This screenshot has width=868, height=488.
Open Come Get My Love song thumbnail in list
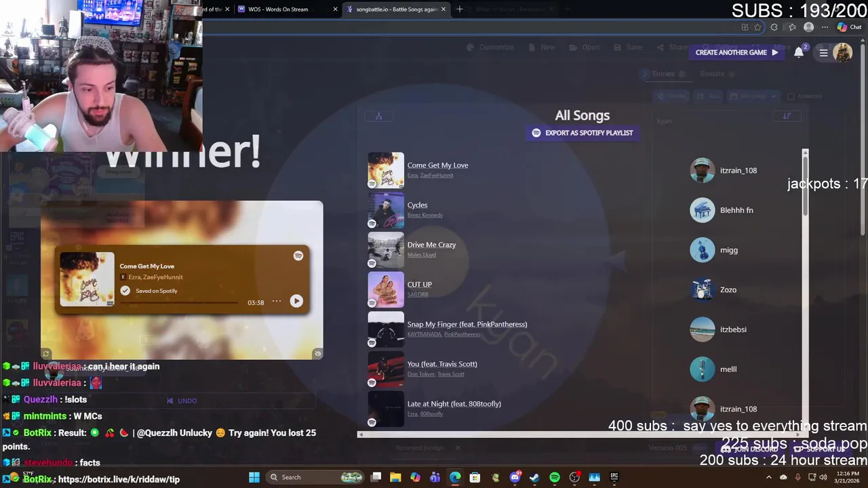coord(386,170)
